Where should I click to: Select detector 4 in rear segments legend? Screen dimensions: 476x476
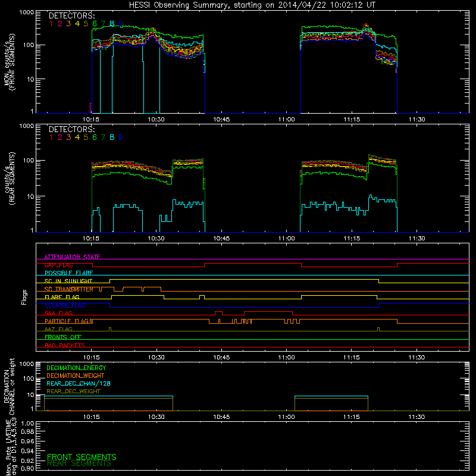[x=77, y=137]
